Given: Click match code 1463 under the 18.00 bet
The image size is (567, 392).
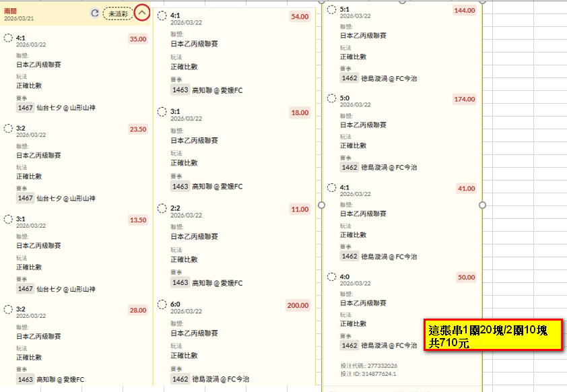Looking at the screenshot, I should (x=180, y=186).
